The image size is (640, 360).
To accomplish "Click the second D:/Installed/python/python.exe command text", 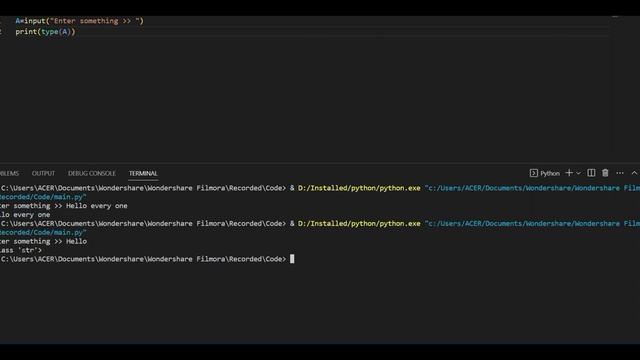I will click(359, 223).
